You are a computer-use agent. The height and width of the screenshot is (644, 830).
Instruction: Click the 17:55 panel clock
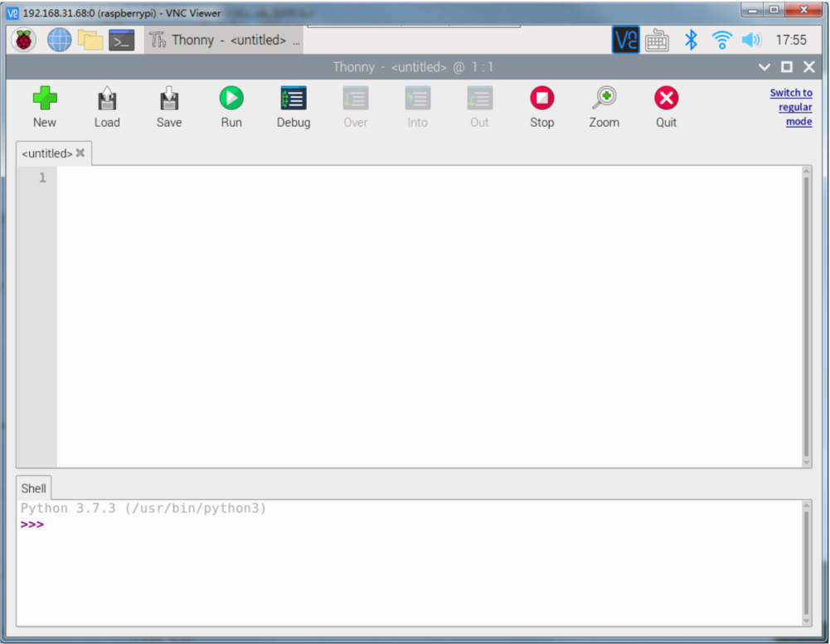point(791,41)
